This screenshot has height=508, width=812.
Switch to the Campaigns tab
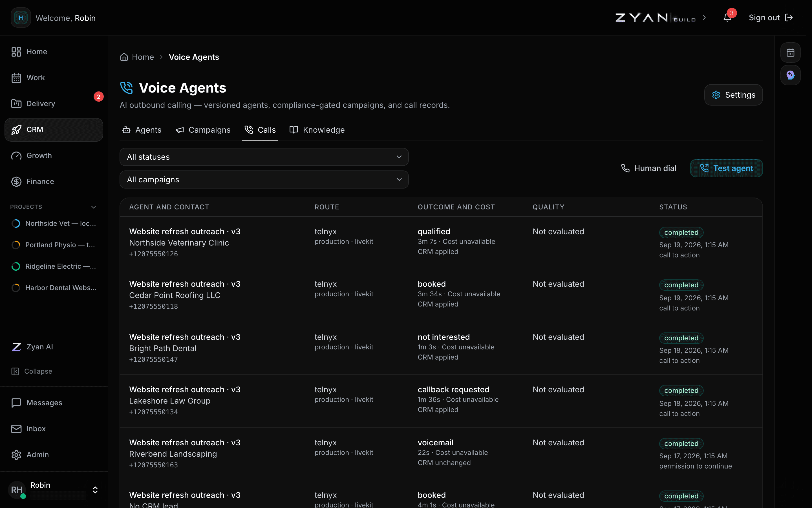(203, 130)
